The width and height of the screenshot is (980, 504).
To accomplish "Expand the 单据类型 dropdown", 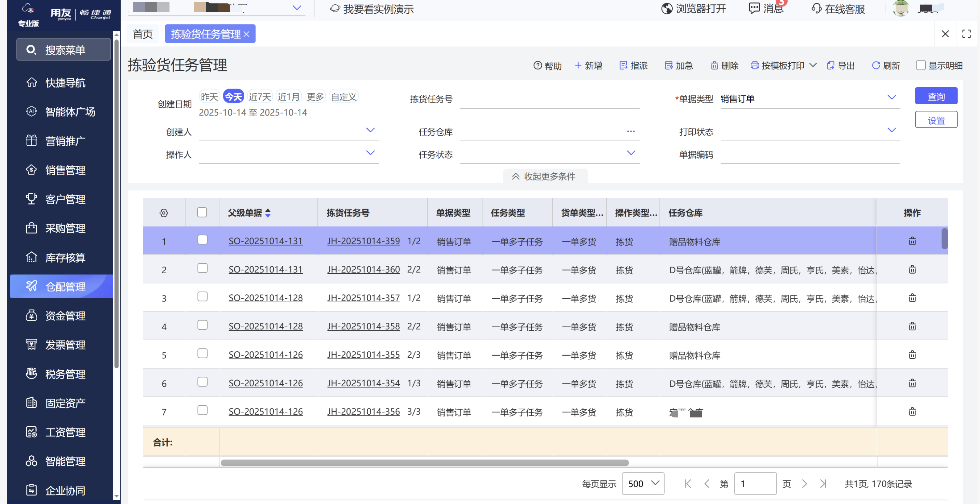I will tap(891, 97).
